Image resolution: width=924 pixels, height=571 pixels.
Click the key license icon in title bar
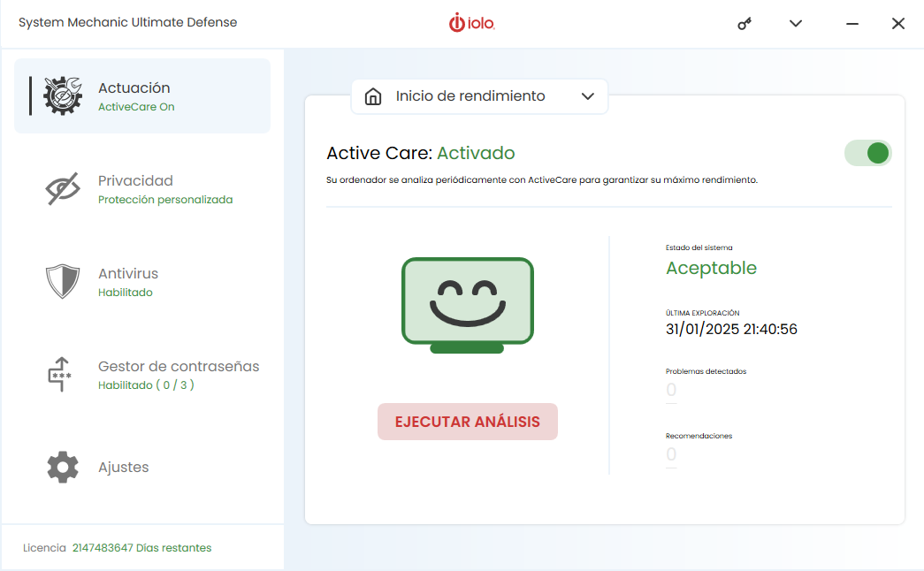(745, 24)
